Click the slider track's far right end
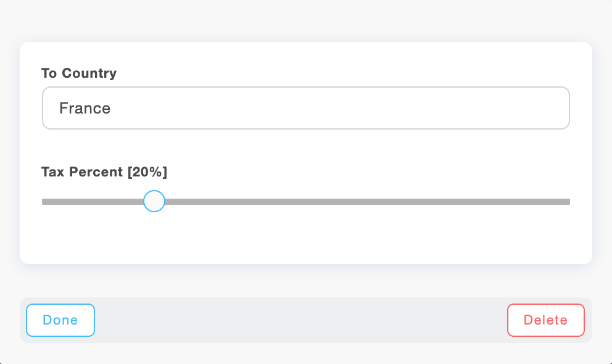Screen dimensions: 612x364 pyautogui.click(x=568, y=202)
